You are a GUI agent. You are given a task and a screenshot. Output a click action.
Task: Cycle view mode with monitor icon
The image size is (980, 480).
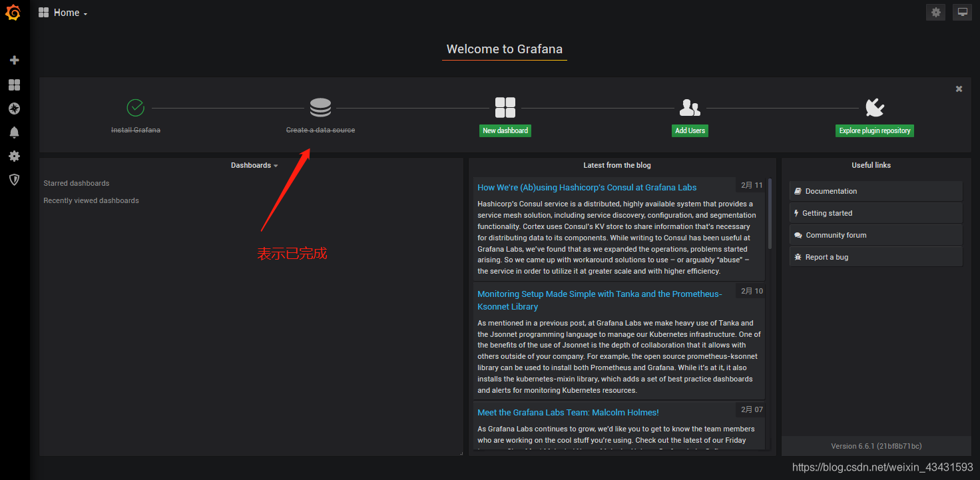(962, 12)
